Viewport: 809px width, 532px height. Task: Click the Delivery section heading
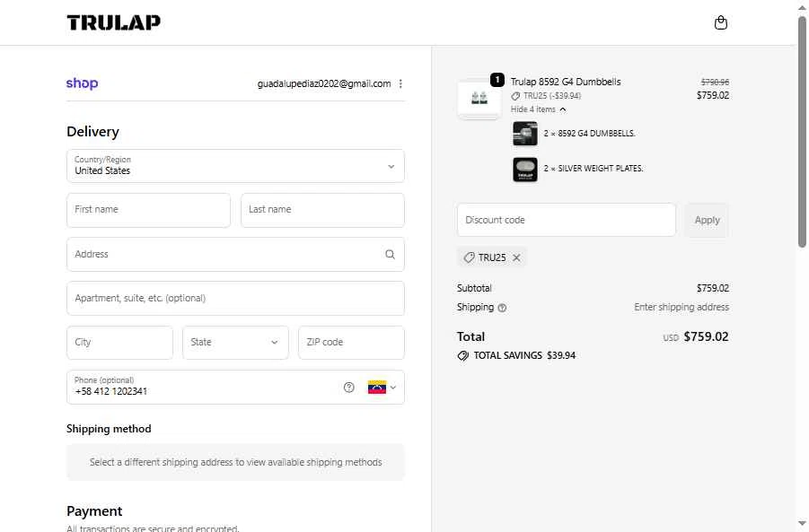(x=92, y=132)
